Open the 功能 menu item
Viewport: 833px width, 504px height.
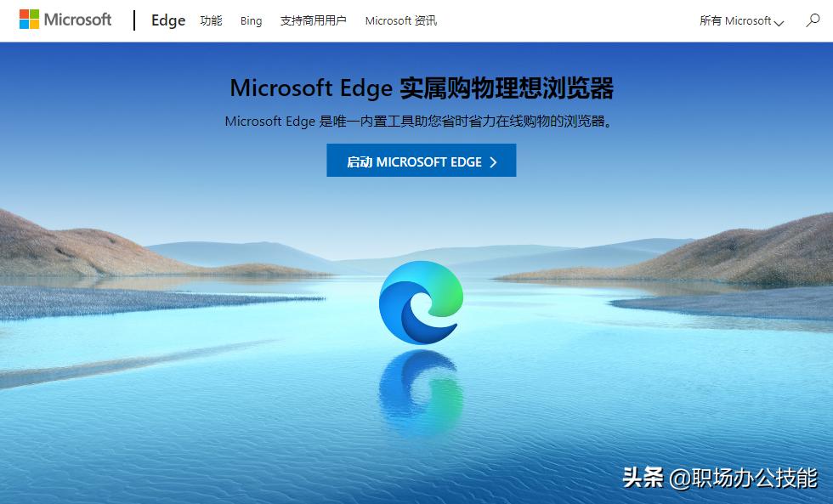pos(211,20)
